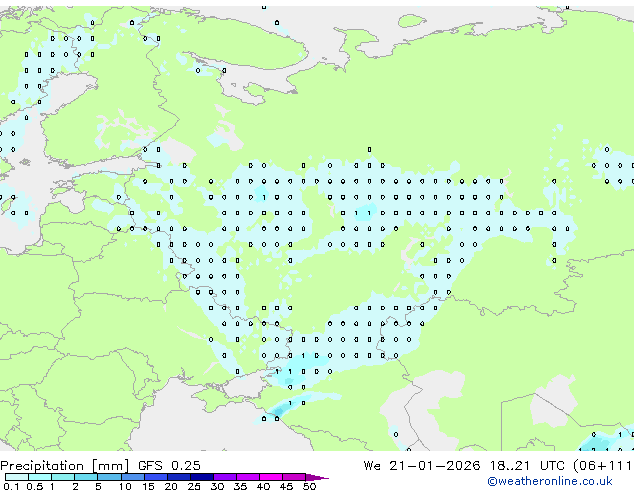The height and width of the screenshot is (490, 634).
Task: Click the 0.5–1 mm legend color swatch
Action: (x=40, y=477)
